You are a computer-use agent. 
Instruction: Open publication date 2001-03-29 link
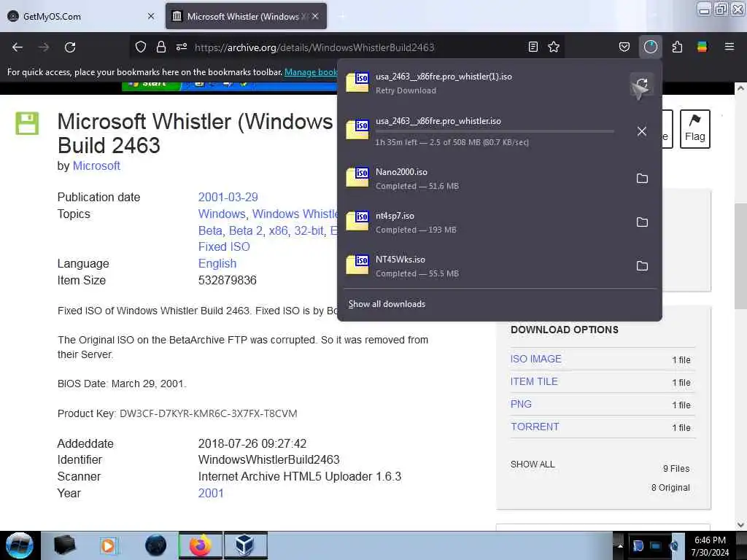click(x=228, y=197)
